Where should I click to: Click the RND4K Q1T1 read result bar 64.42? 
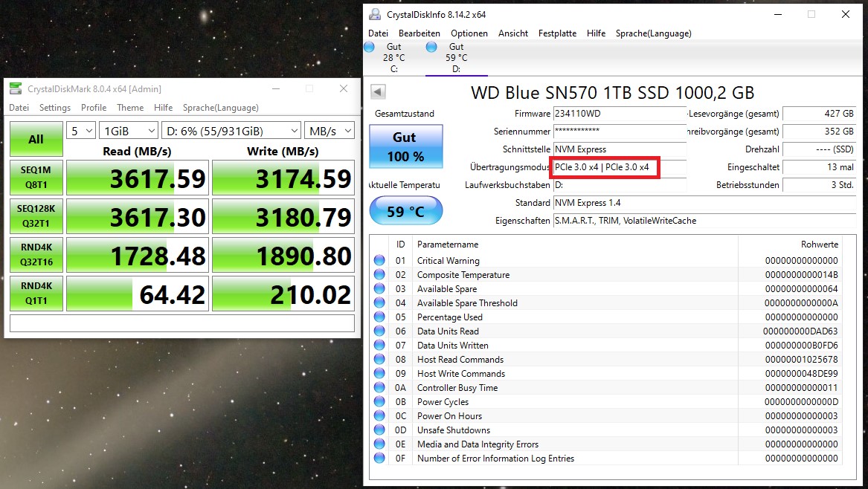138,294
